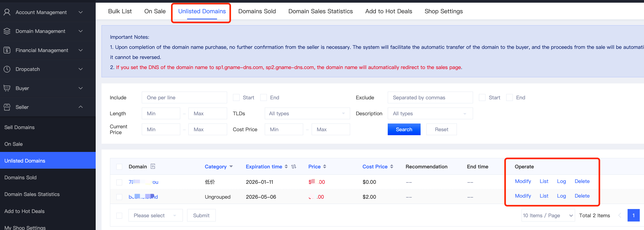Click the Financial Management dollar icon
This screenshot has height=230, width=644.
(7, 50)
